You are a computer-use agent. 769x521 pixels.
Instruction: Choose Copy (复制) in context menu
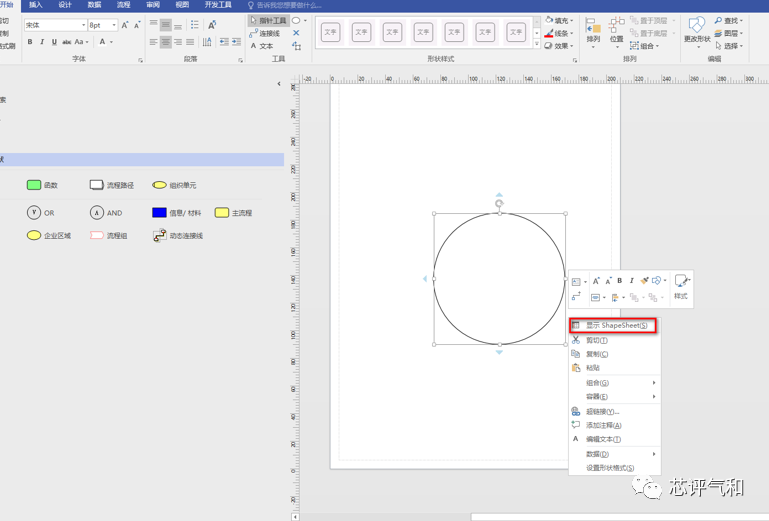(613, 354)
